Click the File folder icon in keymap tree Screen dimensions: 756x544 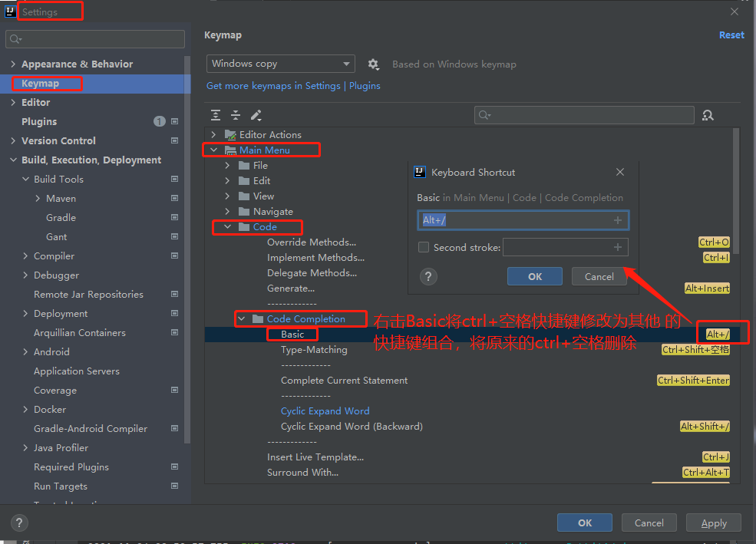(244, 166)
